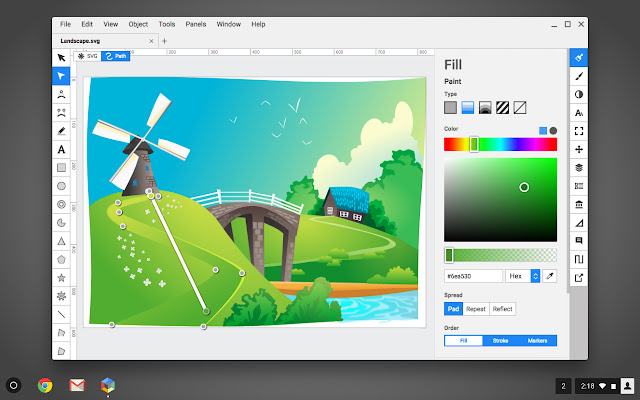Select the pencil freehand tool
Viewport: 640px width, 400px height.
[x=61, y=131]
